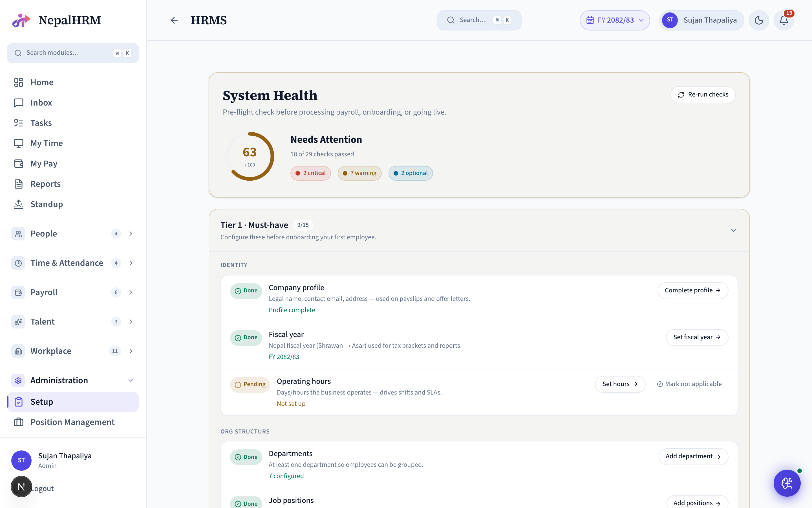Go to My Time module
This screenshot has width=812, height=508.
73,143
